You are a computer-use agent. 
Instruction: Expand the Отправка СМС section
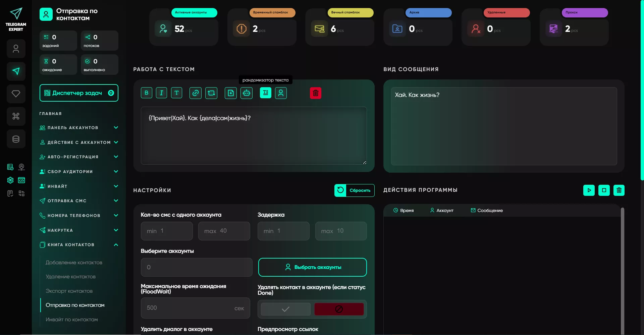(79, 201)
